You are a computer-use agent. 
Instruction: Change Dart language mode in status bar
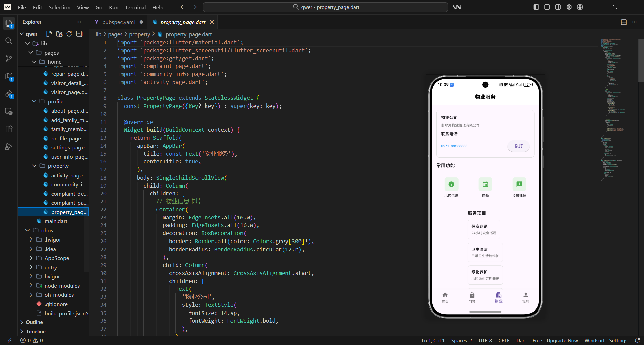pos(521,340)
